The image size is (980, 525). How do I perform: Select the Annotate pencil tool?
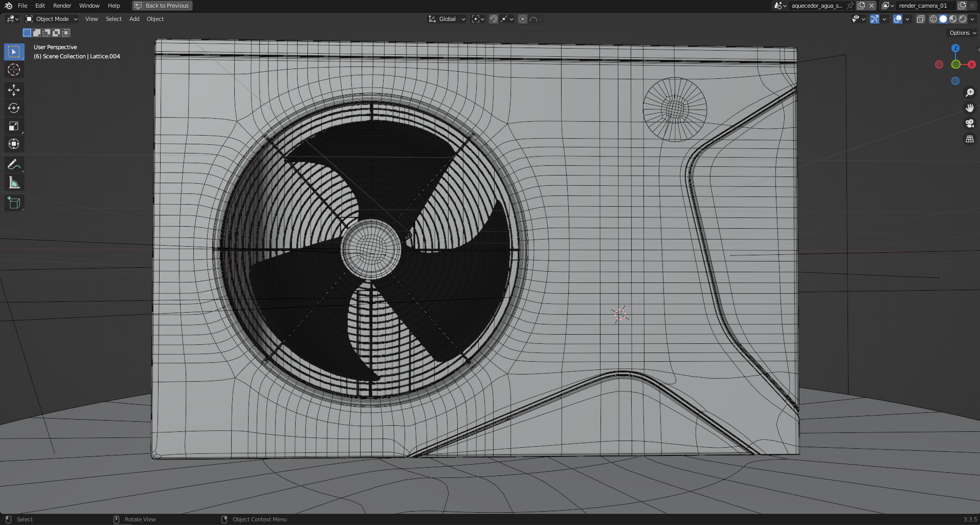coord(14,165)
